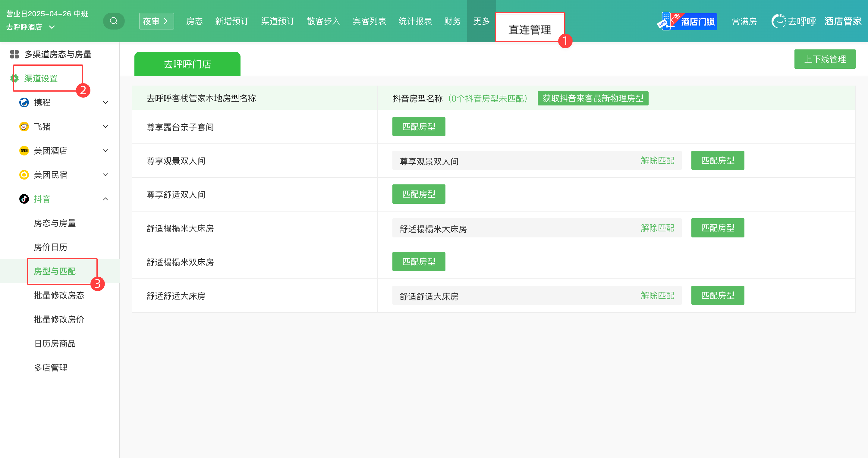Collapse the 抖音 channel chevron
This screenshot has height=458, width=868.
click(x=105, y=199)
